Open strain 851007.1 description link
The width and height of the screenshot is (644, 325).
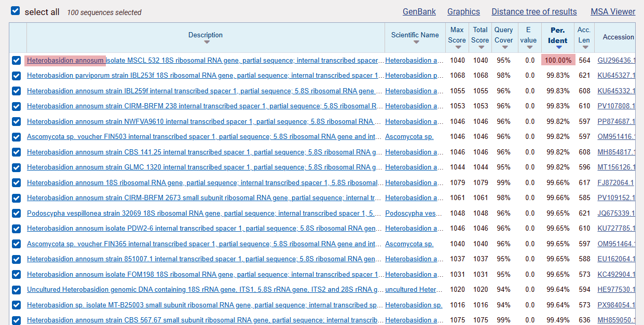(204, 259)
